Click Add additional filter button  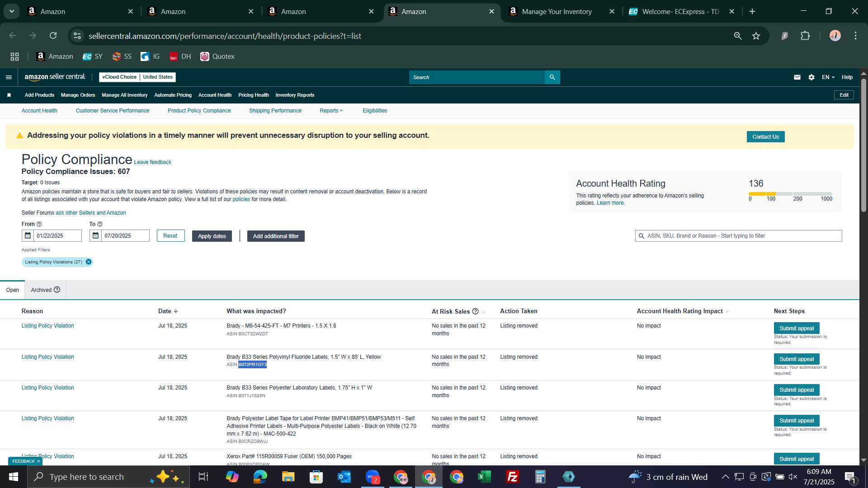pos(276,236)
